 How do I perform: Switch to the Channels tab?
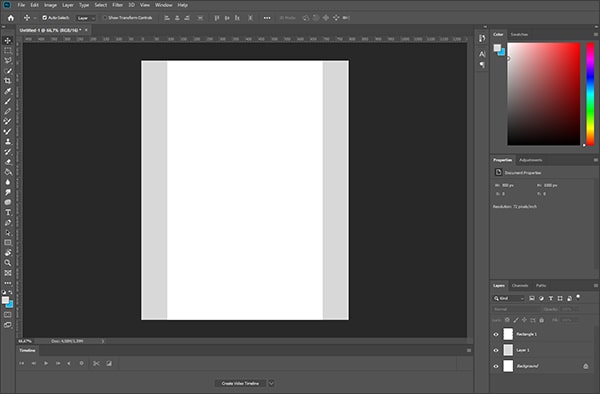(520, 286)
